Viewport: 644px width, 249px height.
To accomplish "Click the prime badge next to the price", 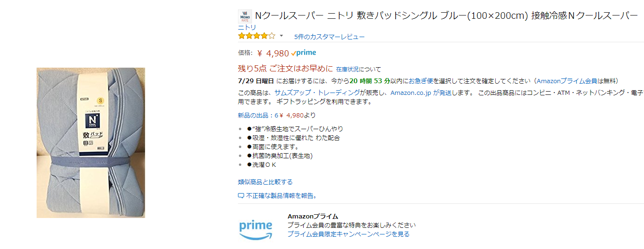I will pos(304,53).
